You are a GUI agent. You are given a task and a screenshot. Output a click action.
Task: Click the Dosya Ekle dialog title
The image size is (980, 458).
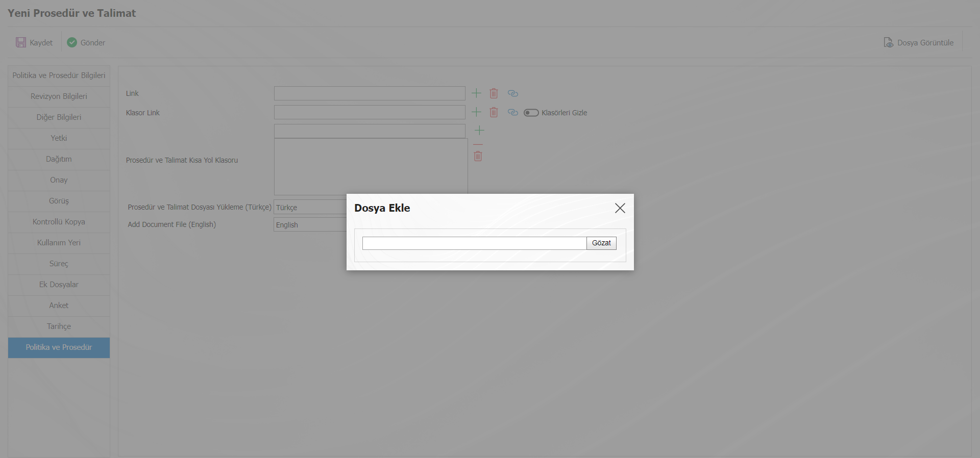[x=382, y=208]
